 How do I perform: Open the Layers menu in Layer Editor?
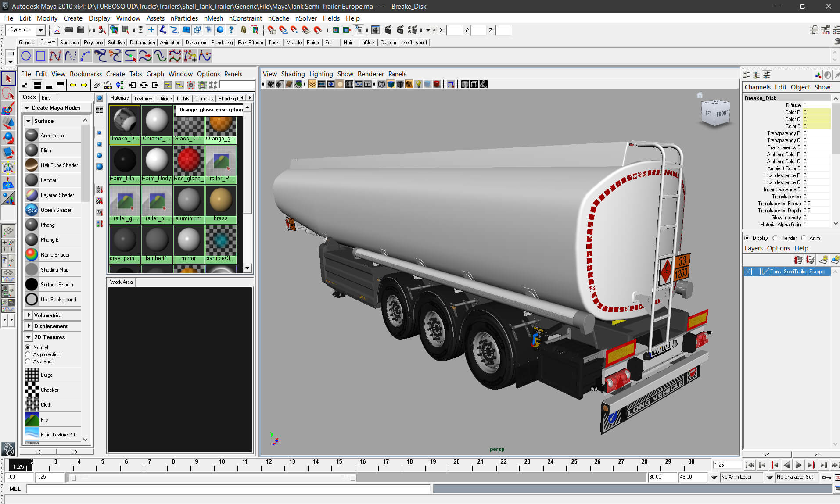754,248
